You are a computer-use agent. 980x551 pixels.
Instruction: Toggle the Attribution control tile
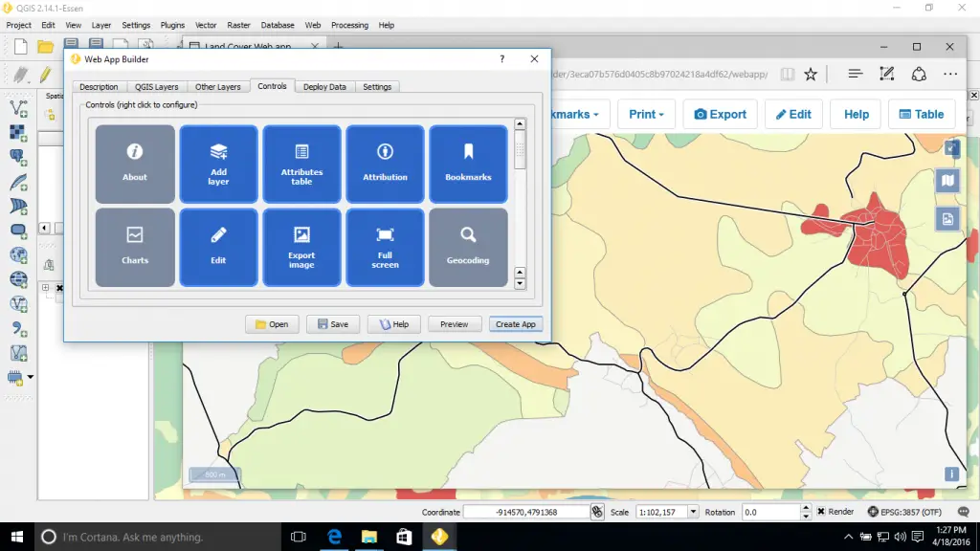(x=385, y=164)
